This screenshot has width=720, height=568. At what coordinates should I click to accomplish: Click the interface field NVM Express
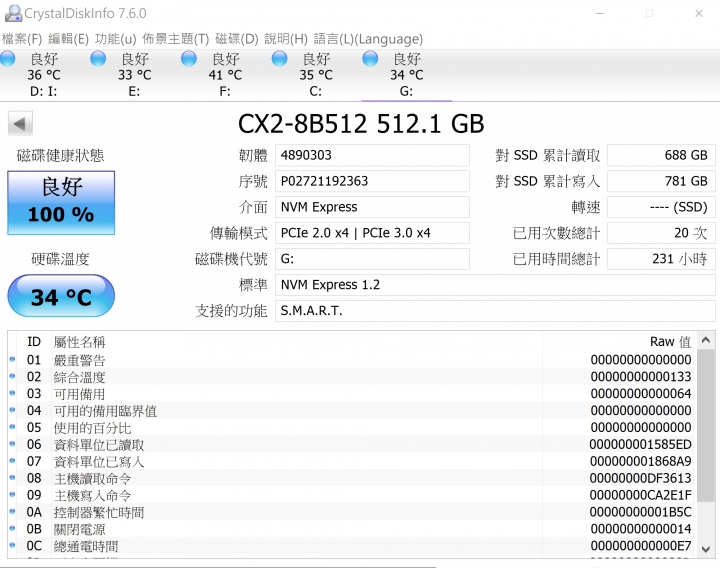point(372,207)
